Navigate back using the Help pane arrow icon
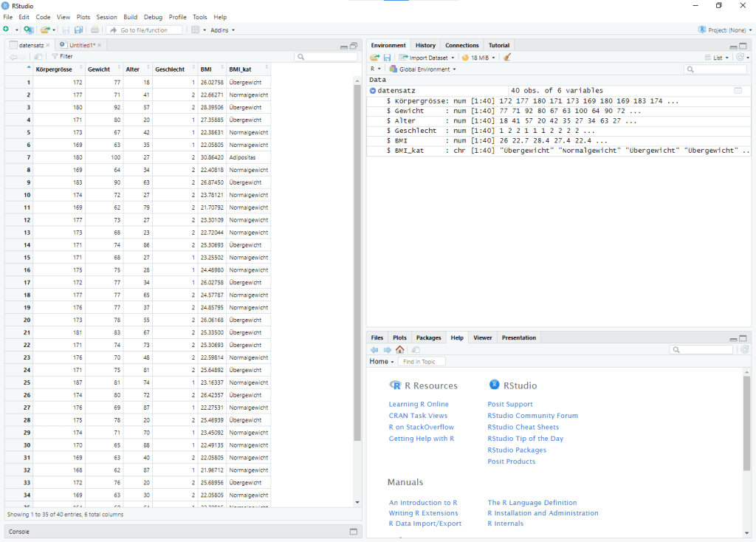756x542 pixels. point(374,349)
